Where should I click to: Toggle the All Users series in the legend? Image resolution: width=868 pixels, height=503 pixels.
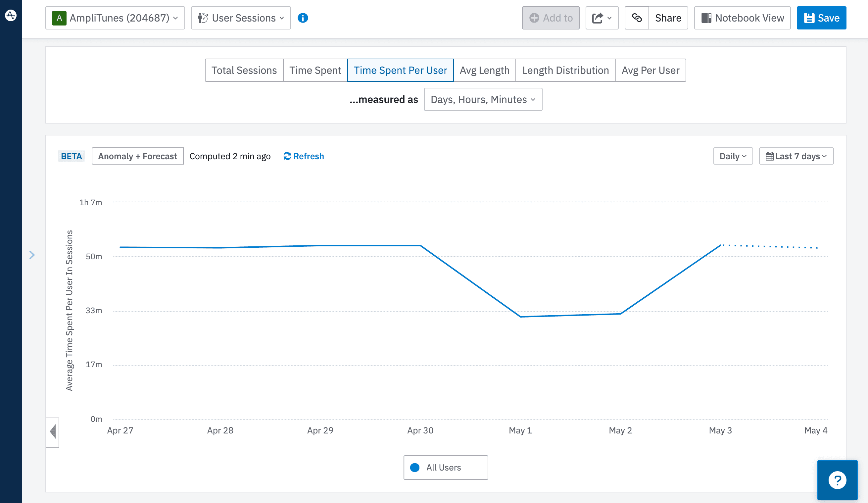[x=445, y=467]
